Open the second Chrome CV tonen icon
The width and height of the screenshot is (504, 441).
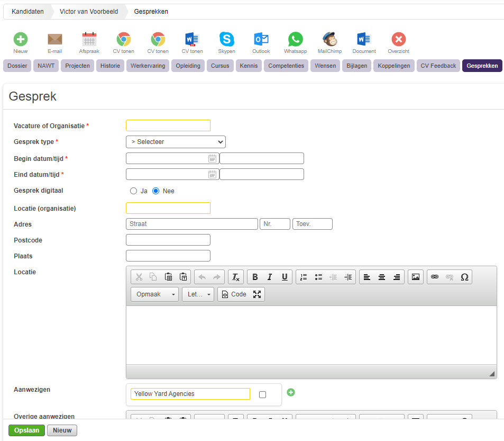pos(158,39)
